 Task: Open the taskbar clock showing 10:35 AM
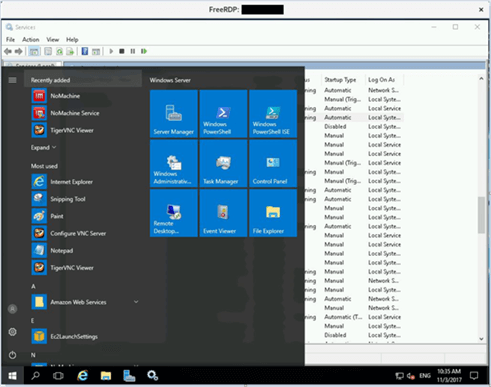[x=449, y=376]
